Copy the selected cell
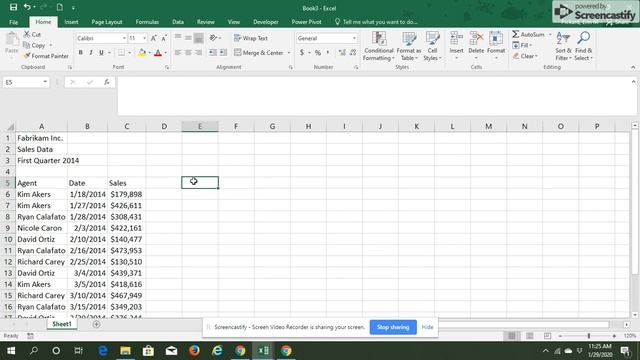This screenshot has width=640, height=360. (x=35, y=45)
